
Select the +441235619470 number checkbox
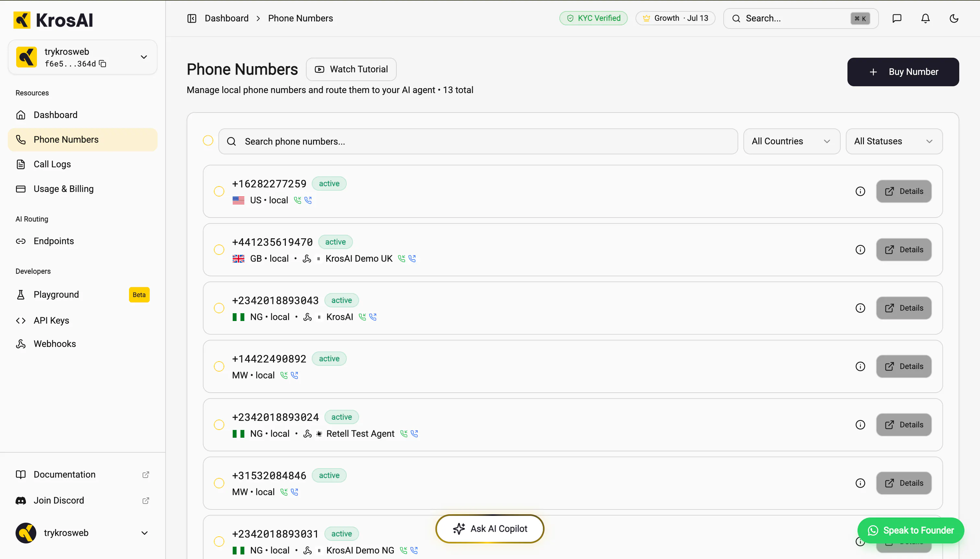(219, 250)
